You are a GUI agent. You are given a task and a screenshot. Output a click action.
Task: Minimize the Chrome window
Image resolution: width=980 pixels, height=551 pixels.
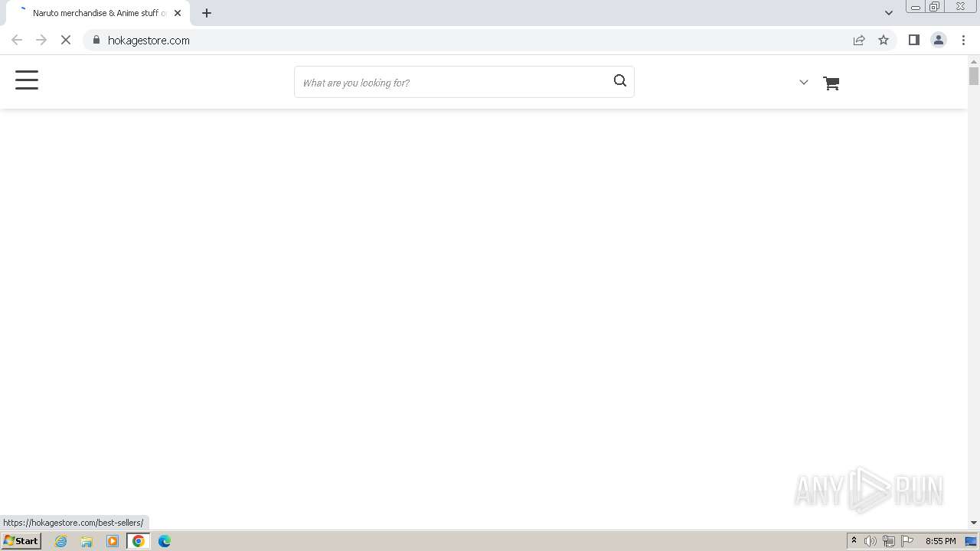(x=916, y=7)
